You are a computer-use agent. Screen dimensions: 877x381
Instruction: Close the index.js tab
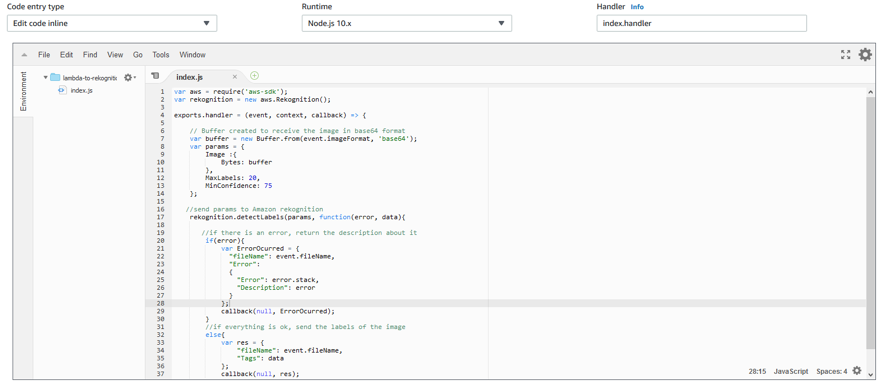(235, 77)
